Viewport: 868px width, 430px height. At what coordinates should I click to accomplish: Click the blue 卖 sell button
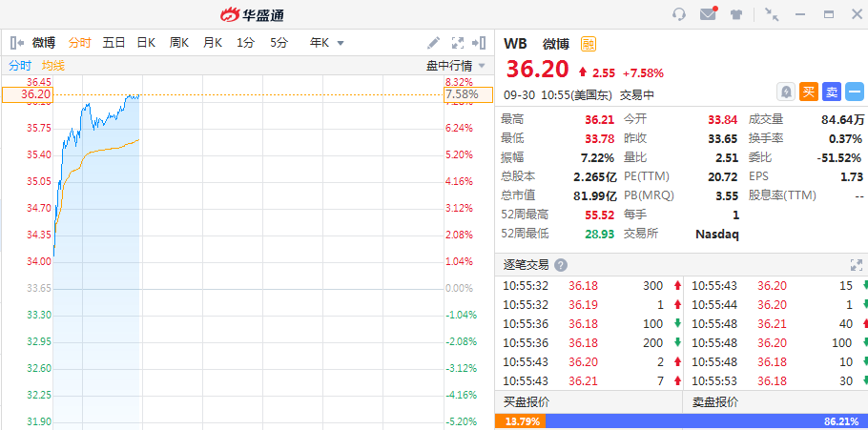click(832, 92)
